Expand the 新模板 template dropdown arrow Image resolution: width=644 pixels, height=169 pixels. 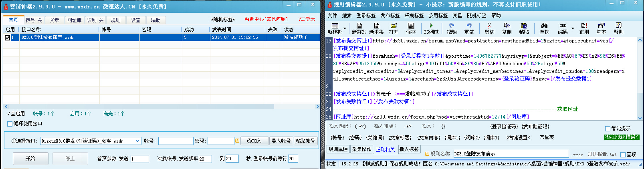[x=345, y=28]
